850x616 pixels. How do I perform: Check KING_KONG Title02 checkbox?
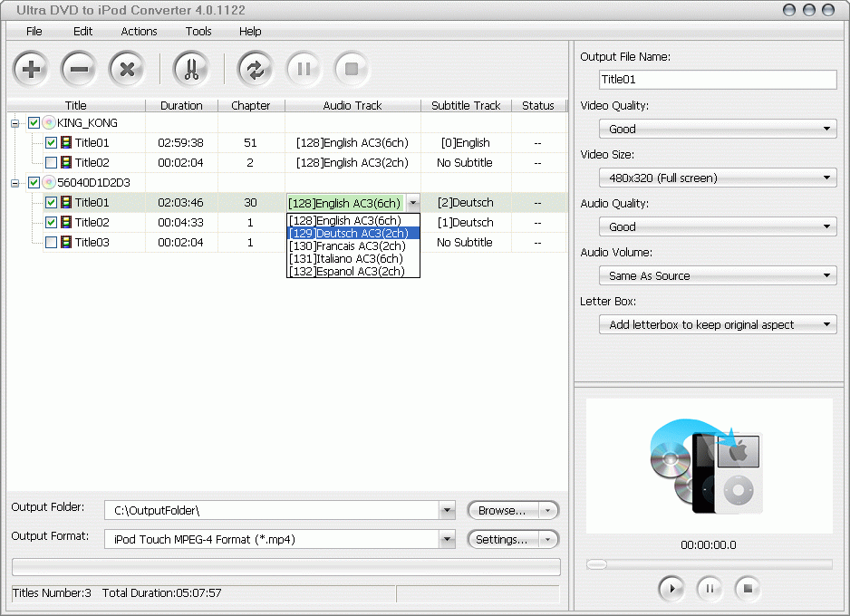pos(51,162)
